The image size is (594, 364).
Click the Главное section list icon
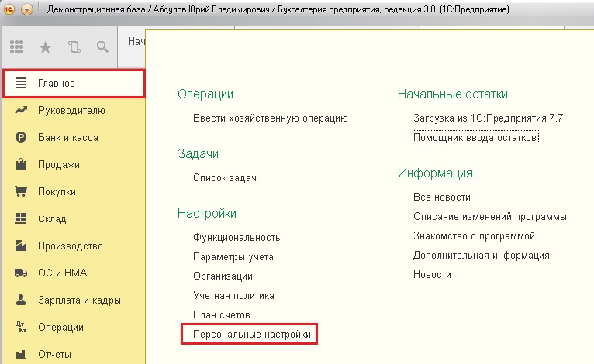(x=21, y=83)
